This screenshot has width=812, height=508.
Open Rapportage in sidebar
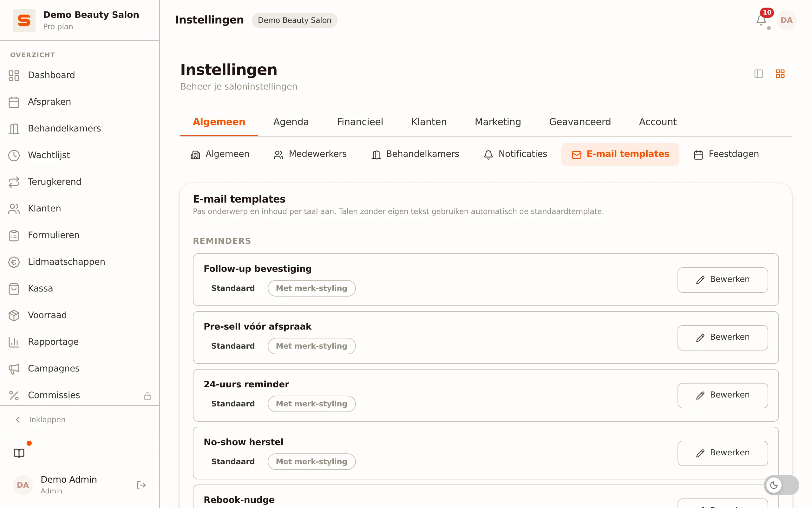[80, 342]
